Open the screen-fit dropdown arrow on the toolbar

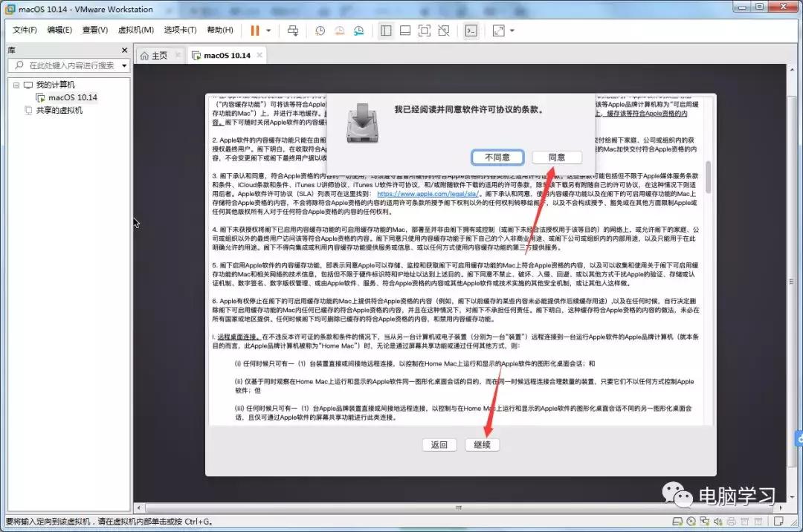[511, 30]
